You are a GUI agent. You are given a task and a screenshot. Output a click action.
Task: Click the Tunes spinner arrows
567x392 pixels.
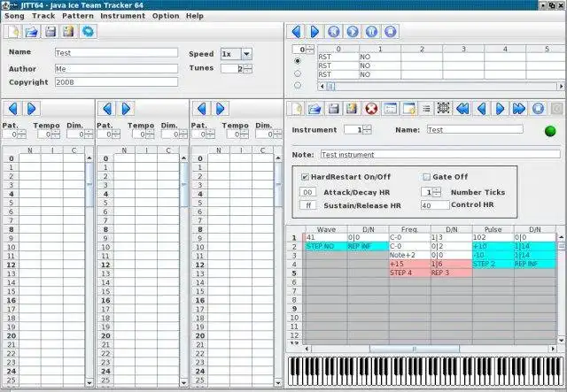[x=248, y=68]
